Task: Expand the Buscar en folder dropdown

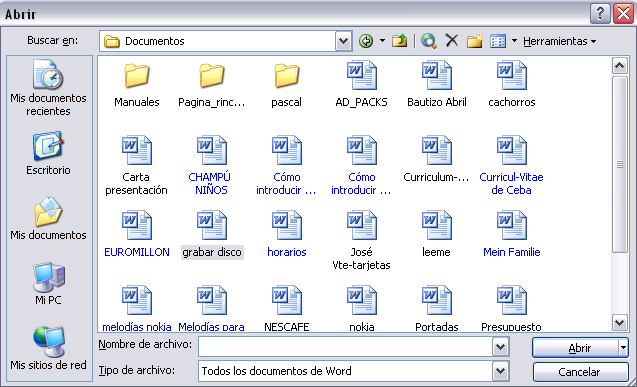Action: 343,41
